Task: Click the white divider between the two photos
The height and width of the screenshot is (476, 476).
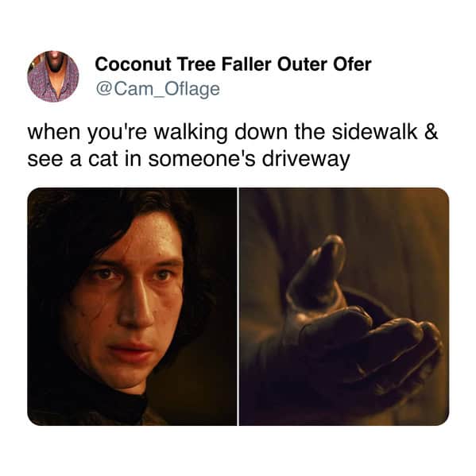Action: pyautogui.click(x=238, y=307)
